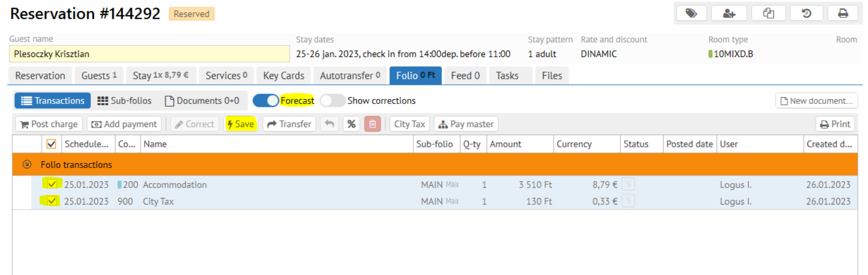Click the Add payment button
The image size is (868, 275).
[124, 124]
